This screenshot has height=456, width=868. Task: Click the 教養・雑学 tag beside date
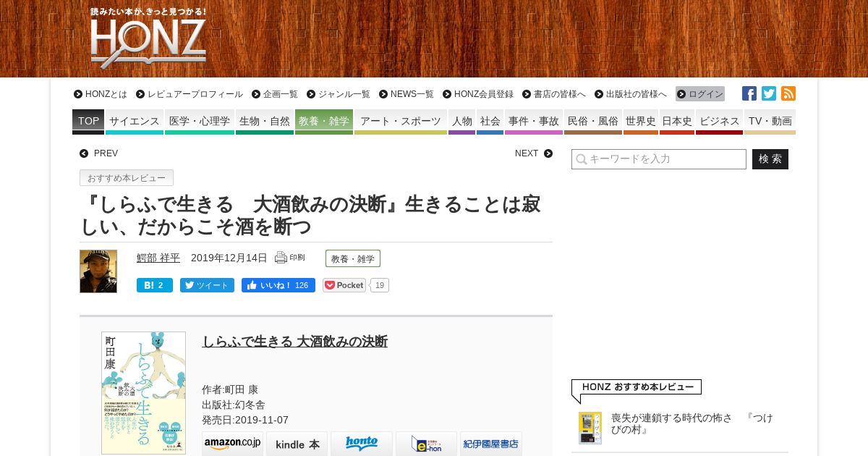[353, 258]
